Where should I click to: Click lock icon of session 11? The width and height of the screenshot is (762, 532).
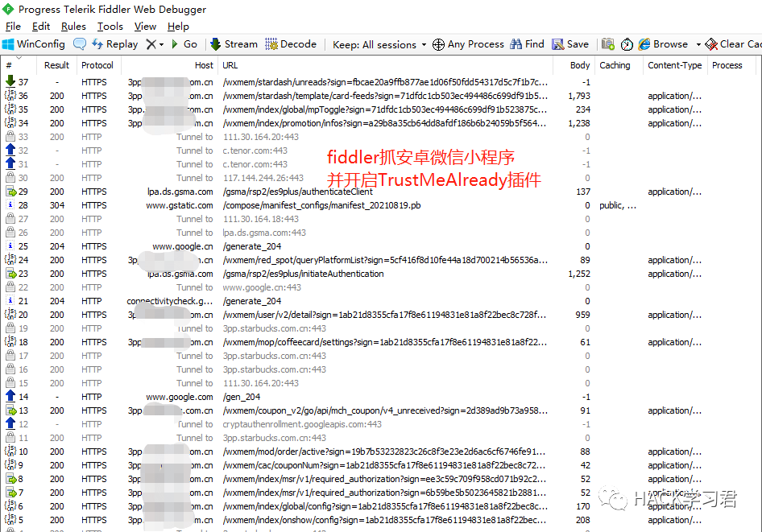point(10,437)
